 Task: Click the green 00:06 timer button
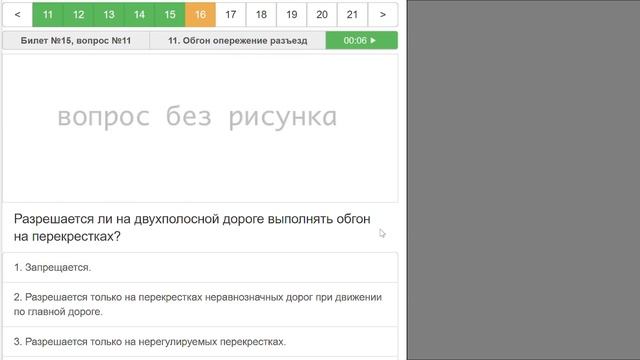click(362, 40)
